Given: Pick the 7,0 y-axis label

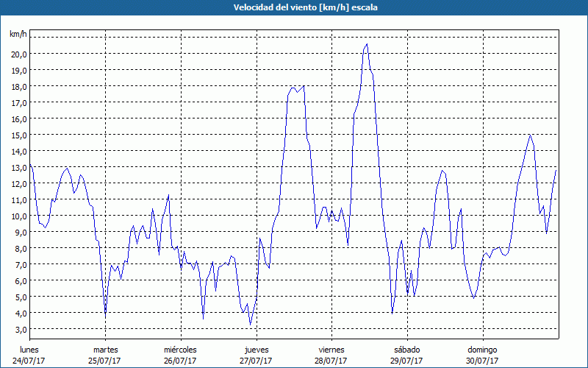Looking at the screenshot, I should click(x=19, y=264).
